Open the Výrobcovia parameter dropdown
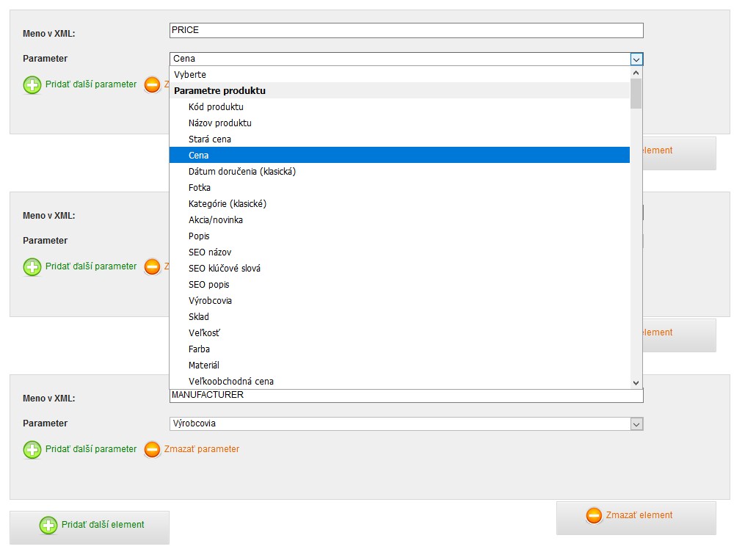This screenshot has width=745, height=560. tap(636, 424)
